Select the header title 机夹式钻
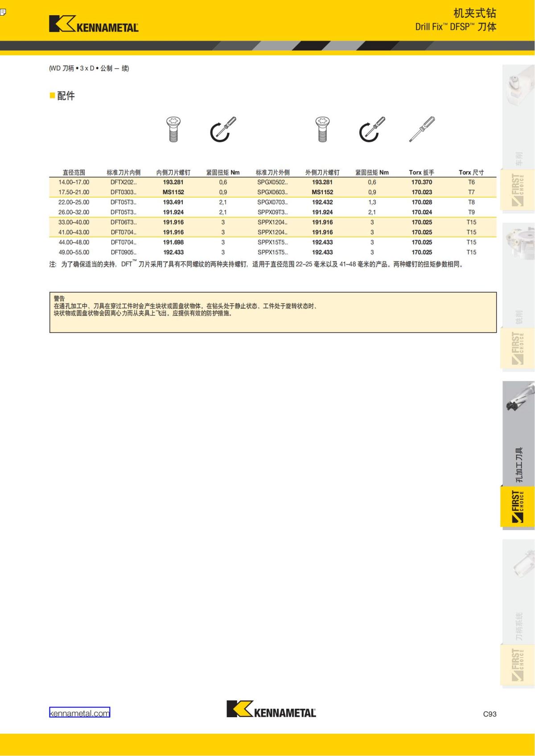Screen dimensions: 535x756 click(475, 13)
